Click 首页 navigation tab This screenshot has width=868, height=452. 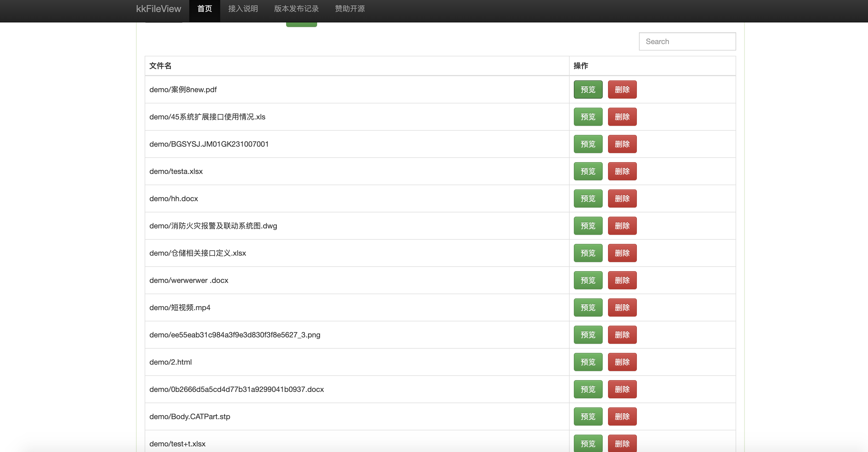coord(204,7)
